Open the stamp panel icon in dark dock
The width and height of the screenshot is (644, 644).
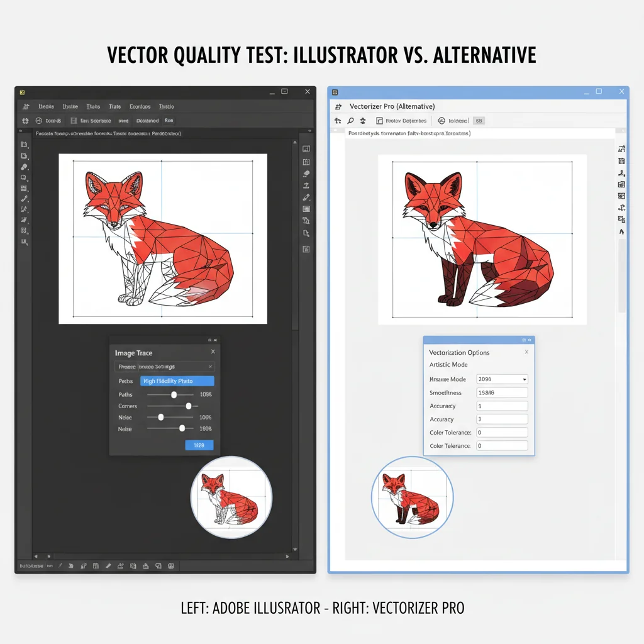click(x=306, y=186)
